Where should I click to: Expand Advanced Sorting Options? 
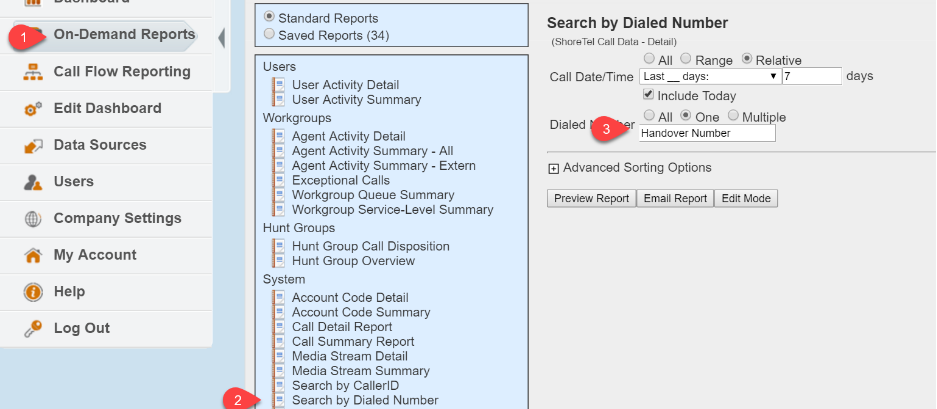point(553,168)
